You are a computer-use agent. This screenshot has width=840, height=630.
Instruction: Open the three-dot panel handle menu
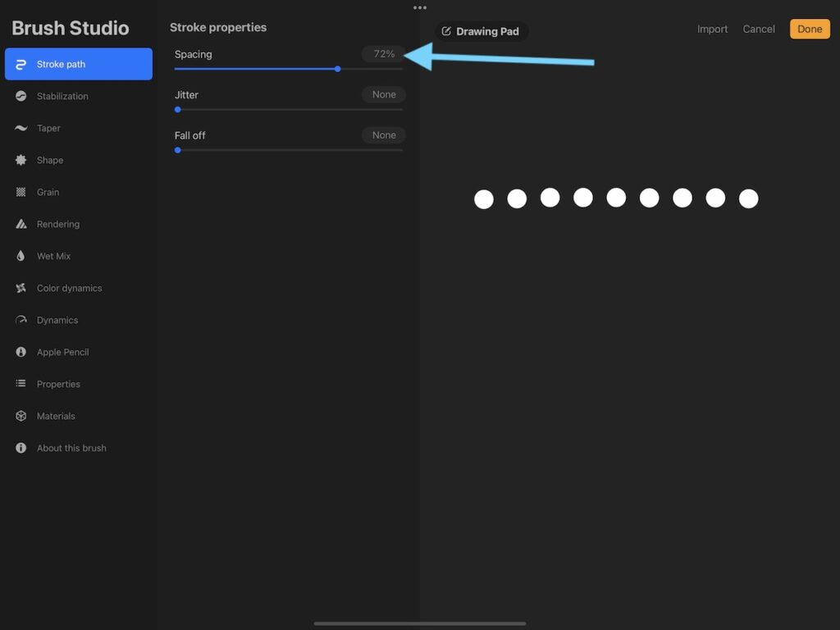[x=419, y=7]
